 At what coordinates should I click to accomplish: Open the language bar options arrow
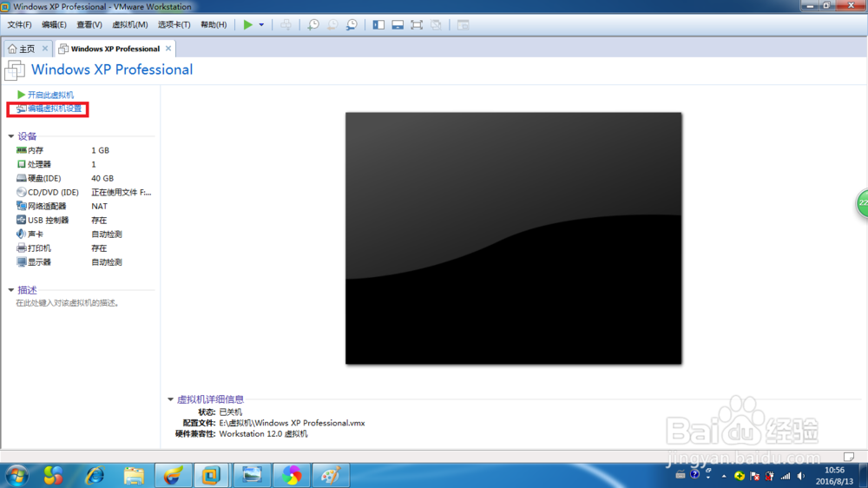point(708,477)
